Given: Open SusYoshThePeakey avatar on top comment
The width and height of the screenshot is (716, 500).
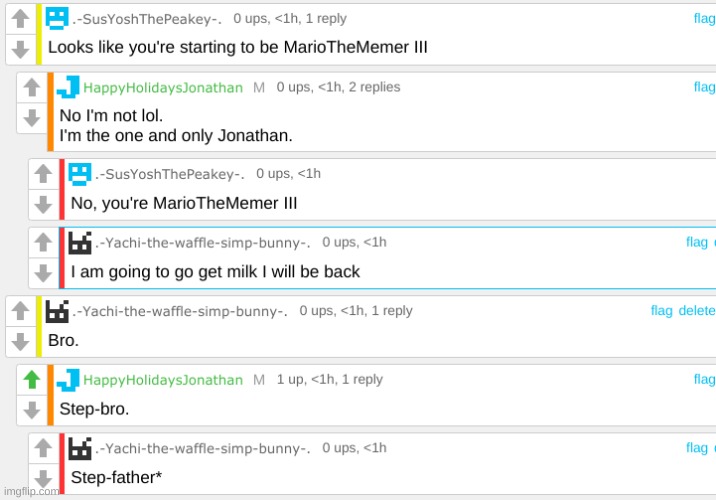Looking at the screenshot, I should (x=57, y=19).
